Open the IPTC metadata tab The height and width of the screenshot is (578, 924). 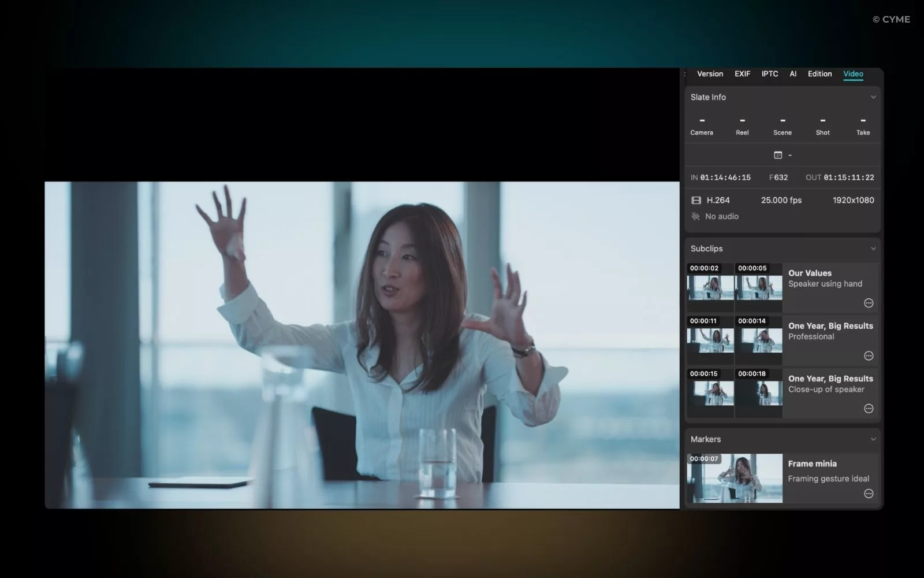click(x=769, y=73)
